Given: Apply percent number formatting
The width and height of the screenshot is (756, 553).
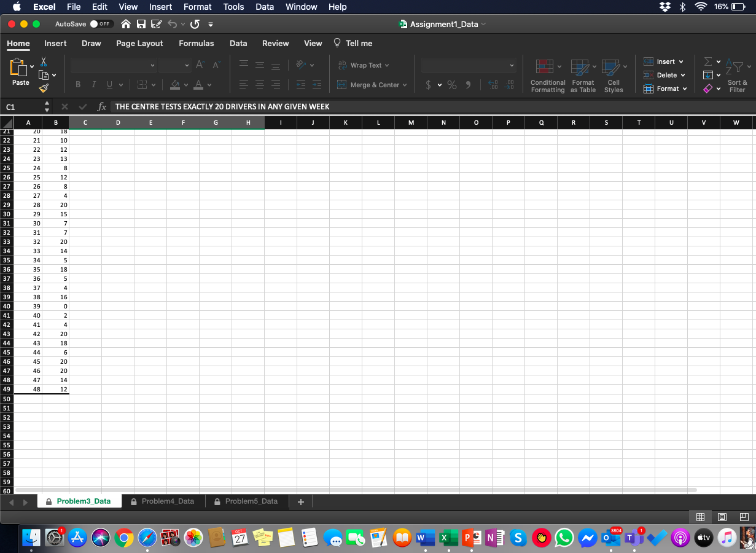Looking at the screenshot, I should click(x=452, y=85).
